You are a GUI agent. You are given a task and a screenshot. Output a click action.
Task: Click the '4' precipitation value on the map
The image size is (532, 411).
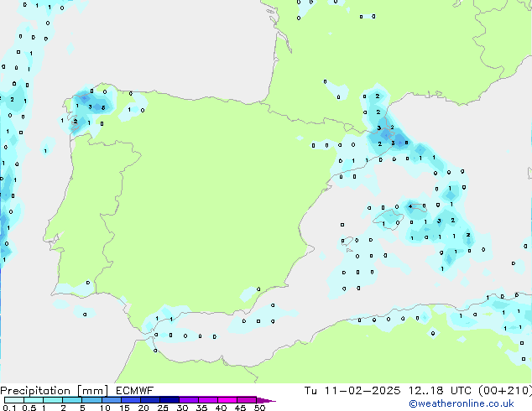click(410, 206)
